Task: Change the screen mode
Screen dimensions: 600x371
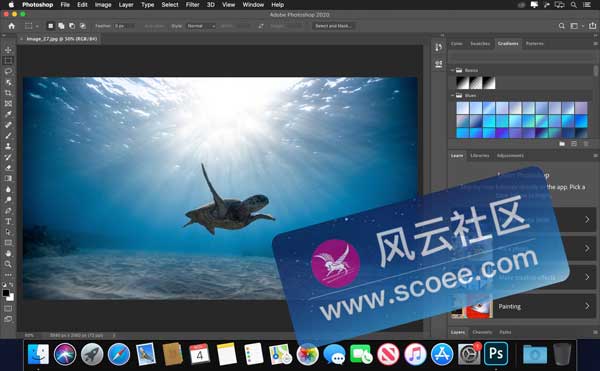Action: (x=8, y=319)
